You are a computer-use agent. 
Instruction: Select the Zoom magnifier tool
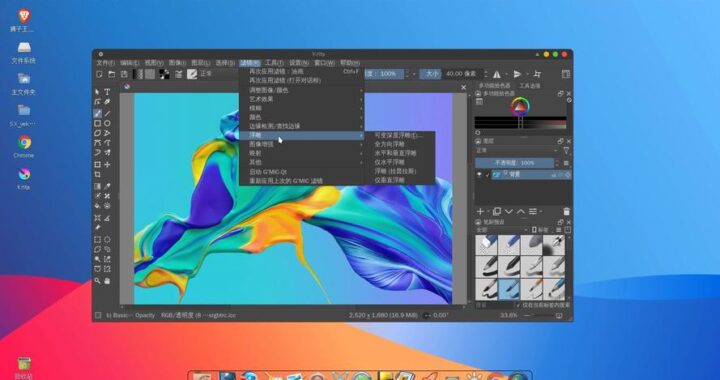pyautogui.click(x=97, y=280)
